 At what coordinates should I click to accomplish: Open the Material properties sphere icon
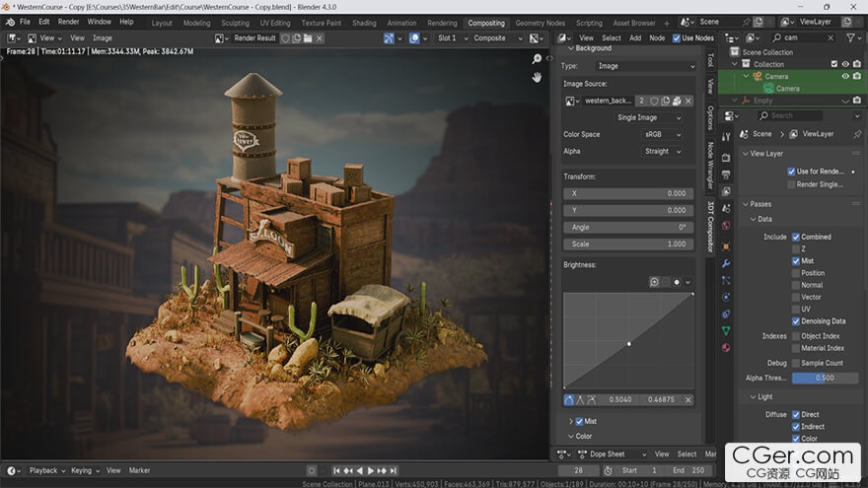click(x=726, y=348)
